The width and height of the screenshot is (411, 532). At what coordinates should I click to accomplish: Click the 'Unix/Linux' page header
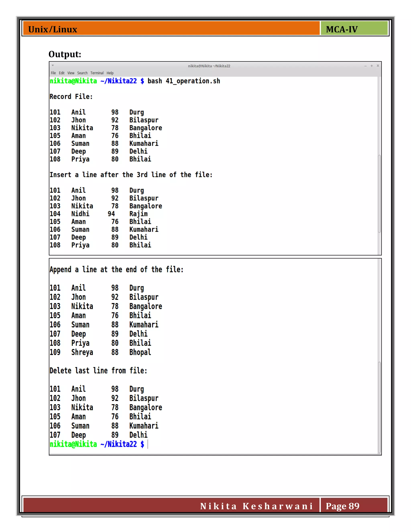pyautogui.click(x=53, y=30)
